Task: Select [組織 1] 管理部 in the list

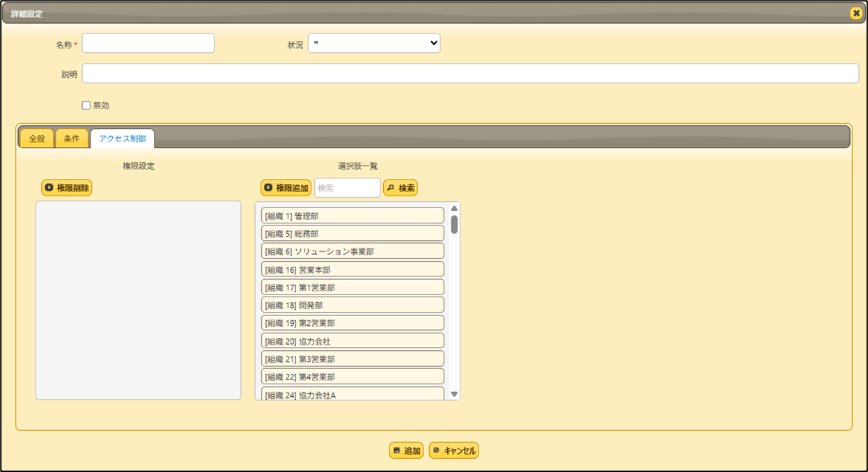Action: tap(352, 216)
